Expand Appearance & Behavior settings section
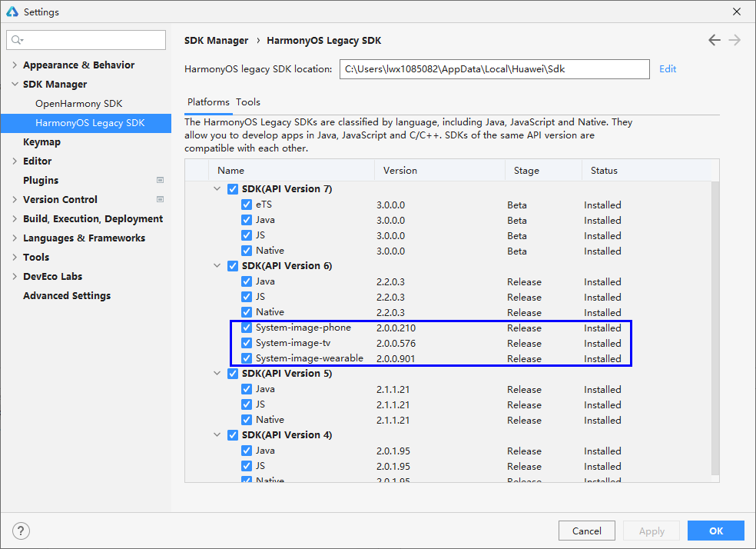 [x=15, y=65]
